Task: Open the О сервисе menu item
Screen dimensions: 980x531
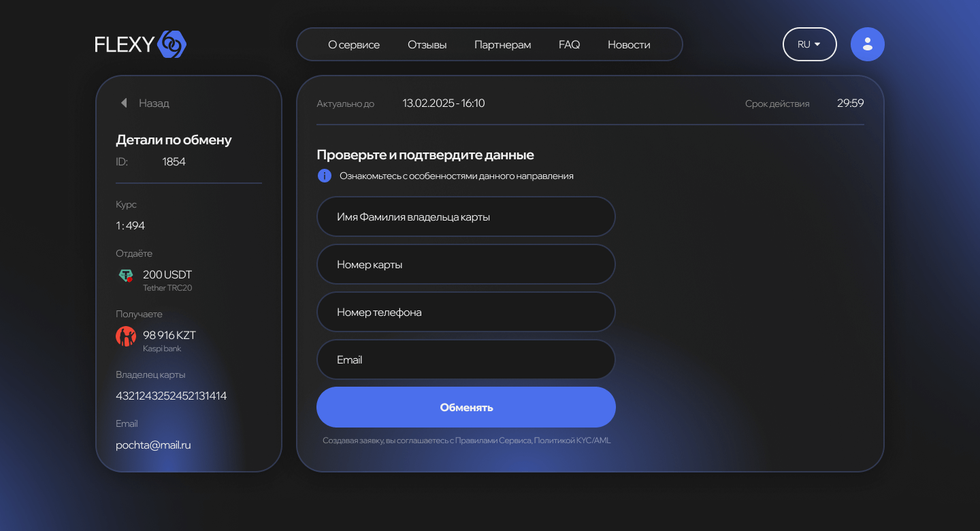Action: [354, 45]
